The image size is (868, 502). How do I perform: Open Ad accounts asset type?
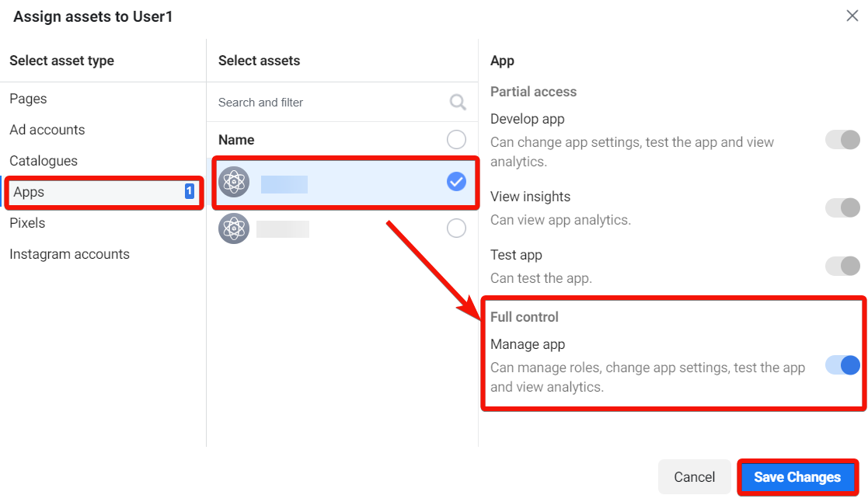point(47,130)
